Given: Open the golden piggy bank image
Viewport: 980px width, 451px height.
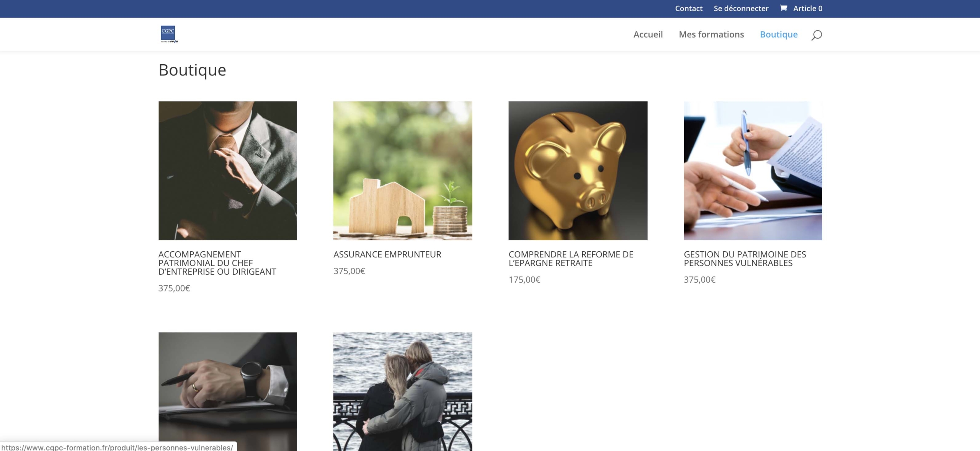Looking at the screenshot, I should tap(578, 171).
